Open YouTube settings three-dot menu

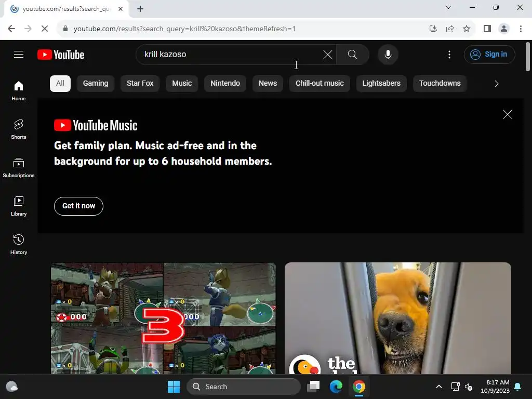[449, 54]
